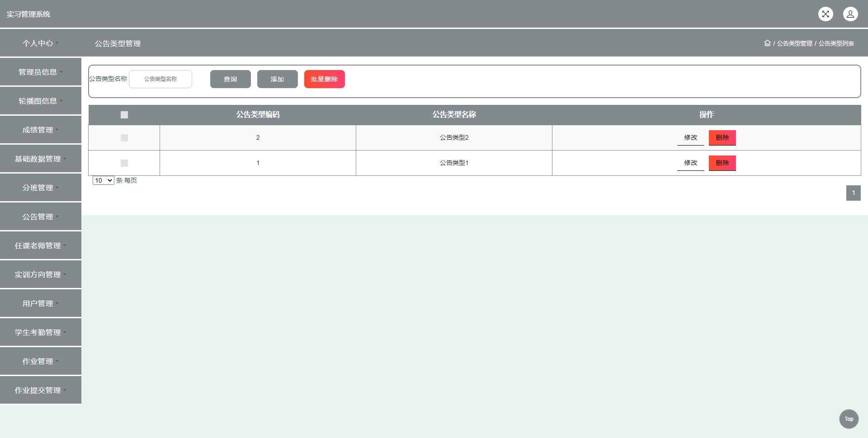The height and width of the screenshot is (438, 868).
Task: Open the 作业提交管理 sidebar menu
Action: 41,390
